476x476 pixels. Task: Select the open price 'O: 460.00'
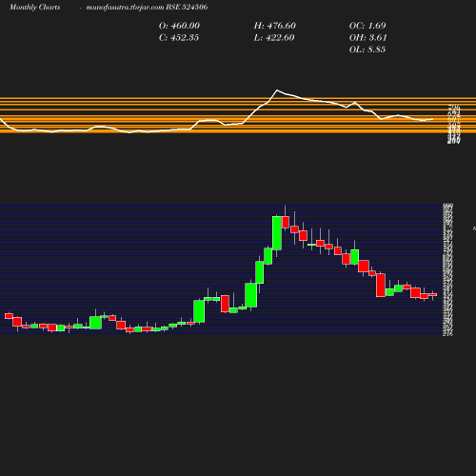coord(179,26)
